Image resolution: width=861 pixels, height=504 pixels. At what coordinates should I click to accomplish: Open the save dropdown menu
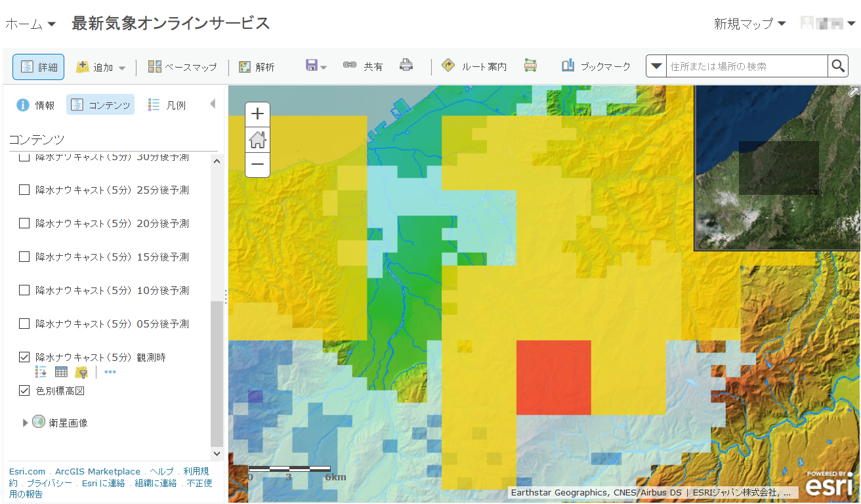tap(316, 66)
